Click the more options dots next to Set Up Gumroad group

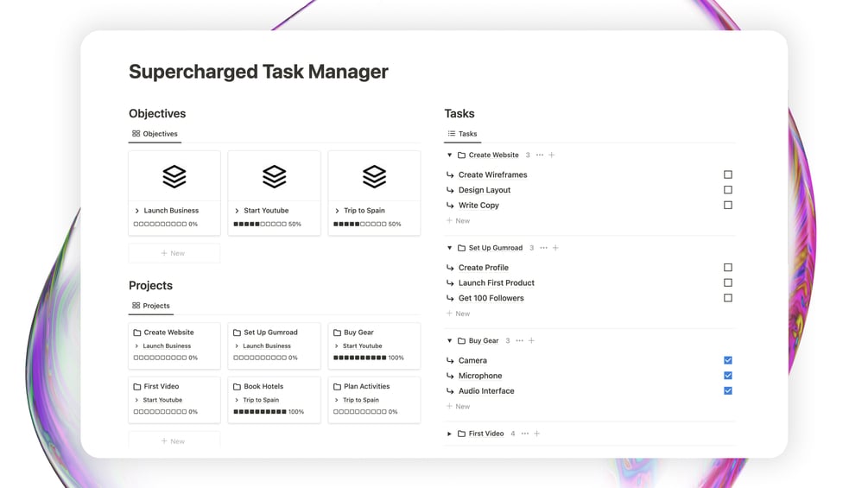click(x=543, y=248)
